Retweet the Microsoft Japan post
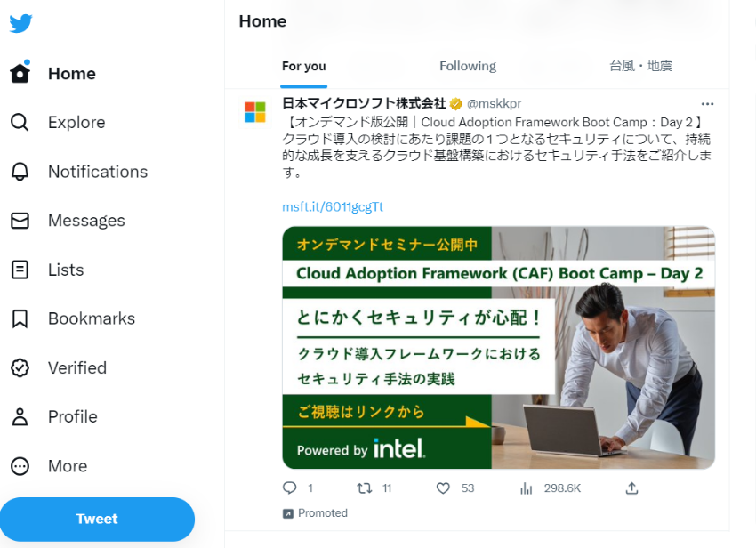Screen dimensions: 756x548 coord(365,488)
